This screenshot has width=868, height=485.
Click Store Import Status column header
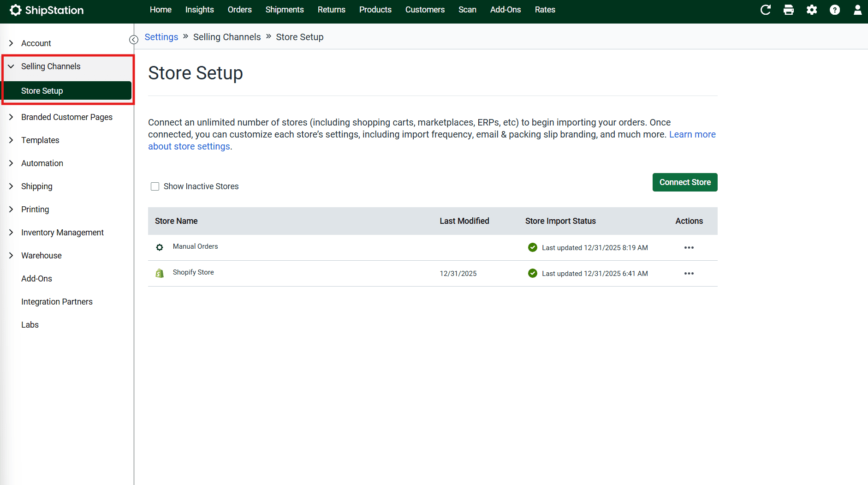(560, 221)
